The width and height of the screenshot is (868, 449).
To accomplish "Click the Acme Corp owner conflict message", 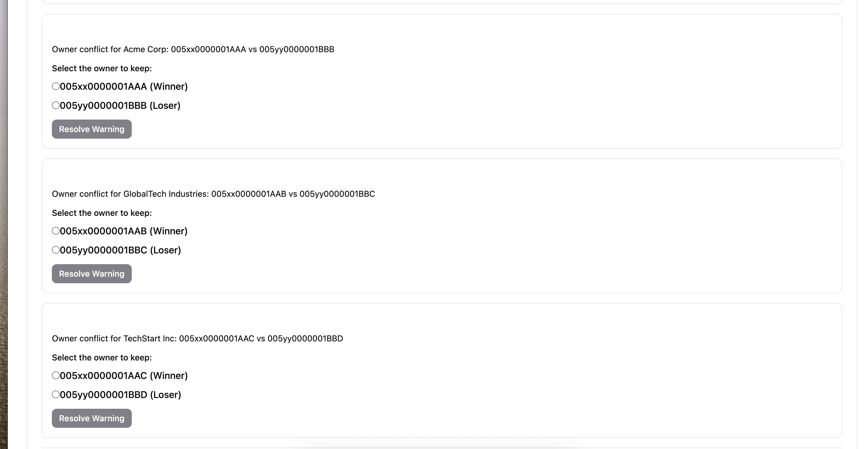I will 193,49.
